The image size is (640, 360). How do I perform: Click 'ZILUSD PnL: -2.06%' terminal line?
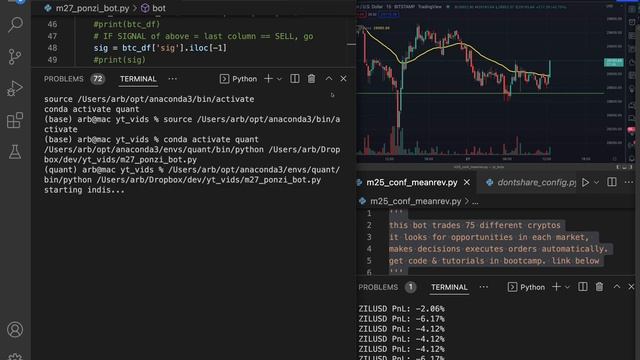coord(402,309)
